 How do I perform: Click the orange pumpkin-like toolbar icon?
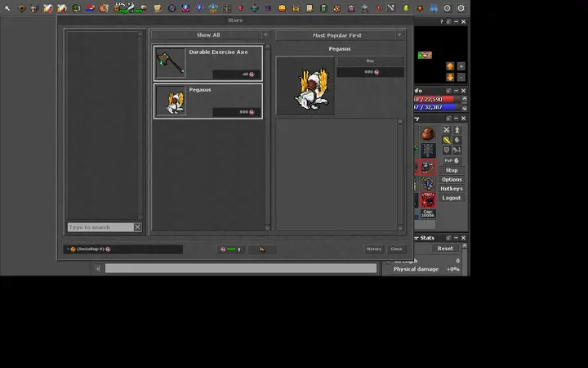pos(282,8)
